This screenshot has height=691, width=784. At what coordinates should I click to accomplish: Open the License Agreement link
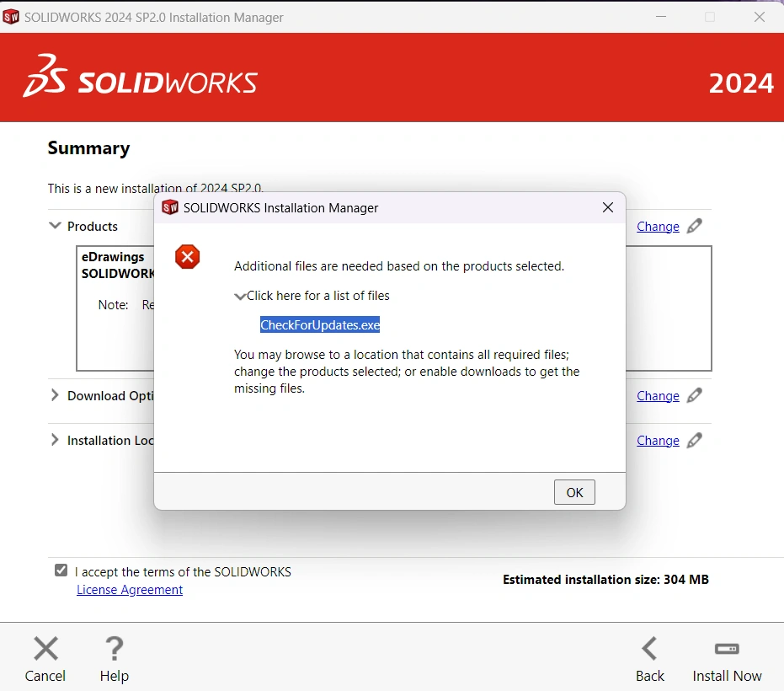coord(130,590)
